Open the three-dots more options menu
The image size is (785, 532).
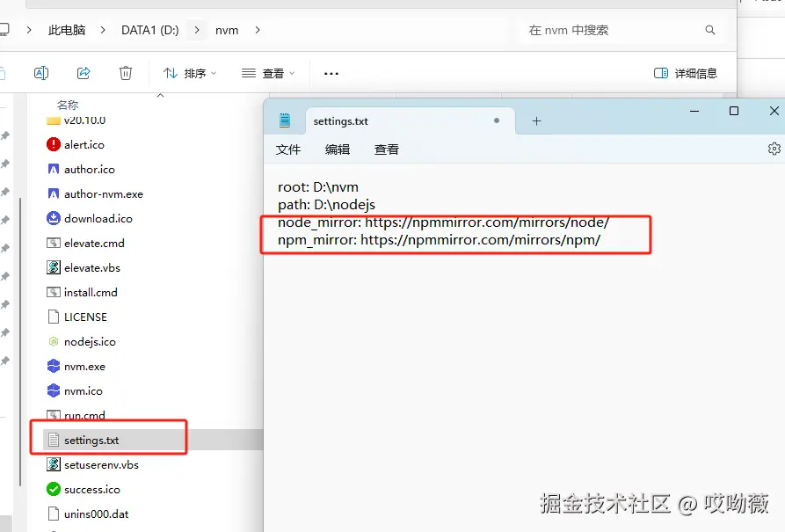(331, 73)
